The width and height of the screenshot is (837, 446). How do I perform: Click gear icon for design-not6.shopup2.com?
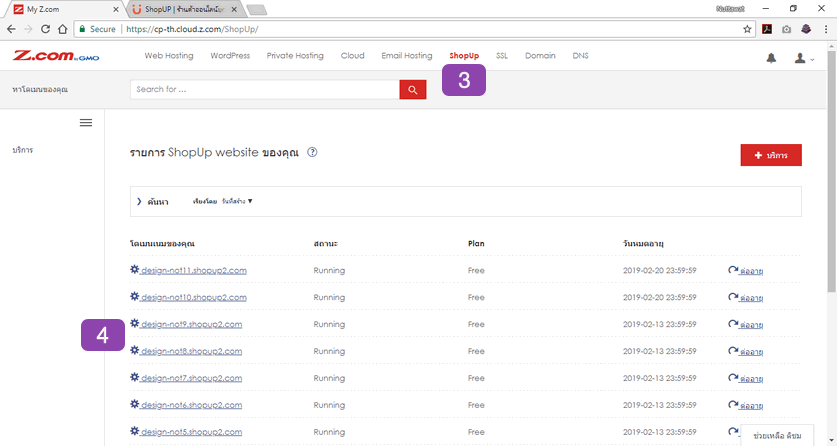pos(135,404)
